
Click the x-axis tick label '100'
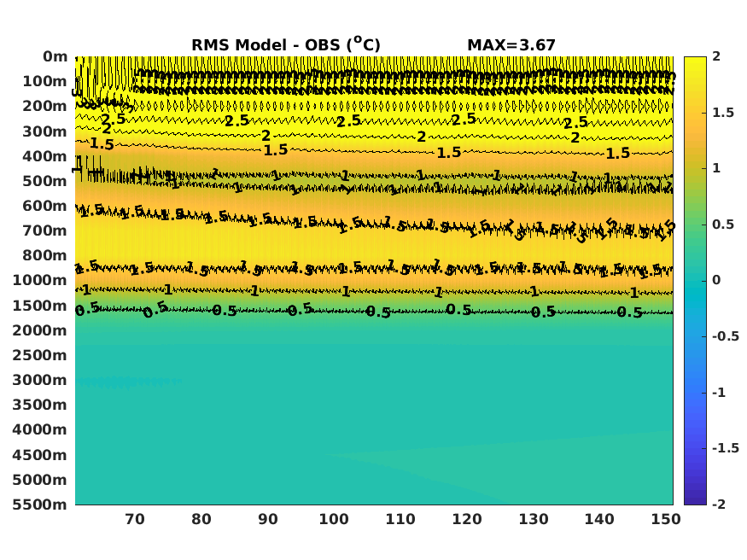pos(334,519)
